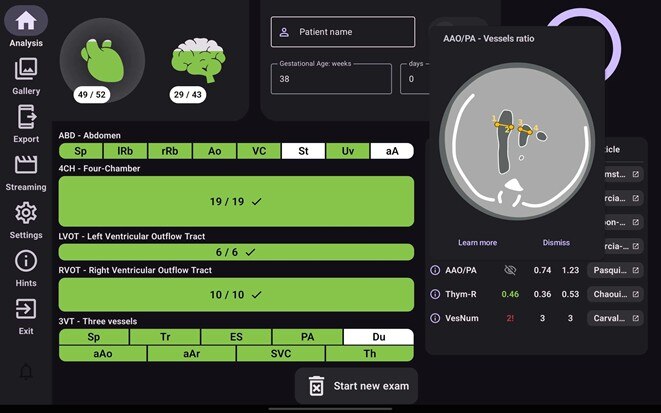Click the Export sidebar icon
Viewport: 661px width, 413px height.
point(26,123)
